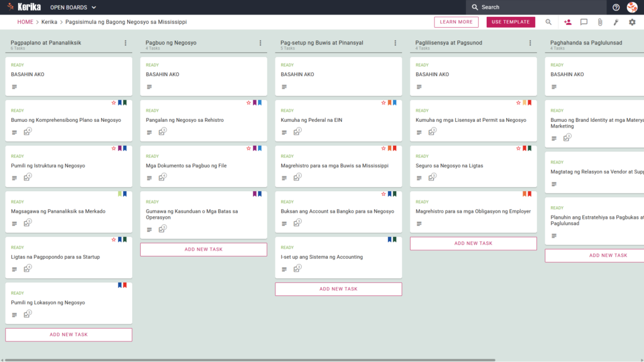Open checklist icon on Bumuo ng Brand Identity card

567,138
